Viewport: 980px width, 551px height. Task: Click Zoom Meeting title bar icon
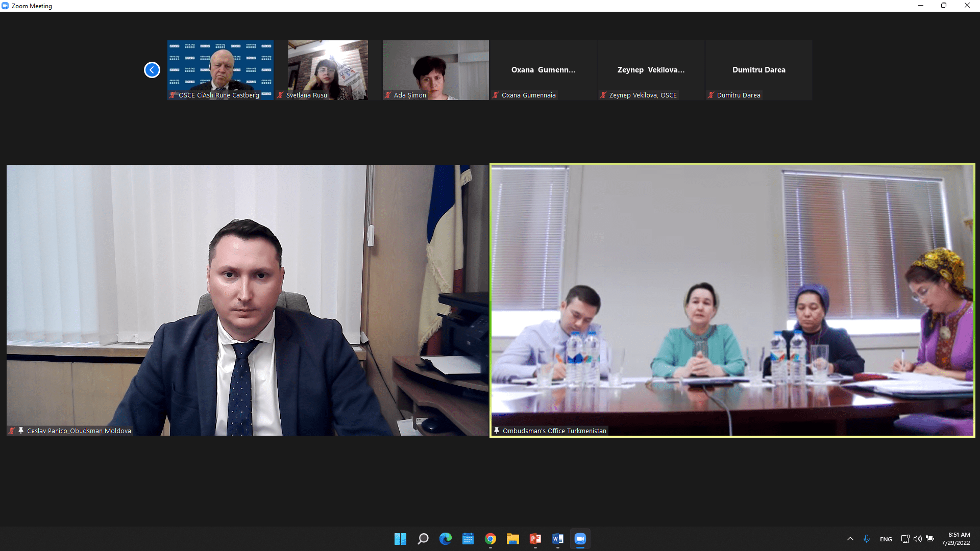5,6
